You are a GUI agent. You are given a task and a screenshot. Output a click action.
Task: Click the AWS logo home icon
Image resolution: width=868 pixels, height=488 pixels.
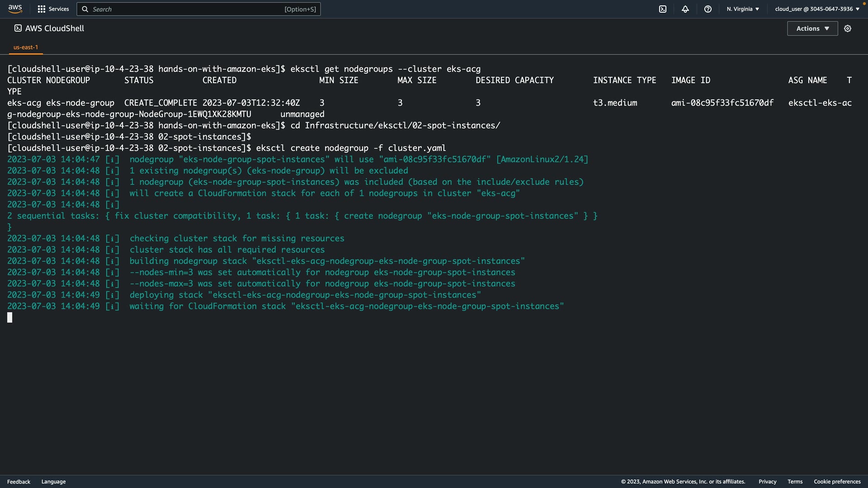click(15, 9)
